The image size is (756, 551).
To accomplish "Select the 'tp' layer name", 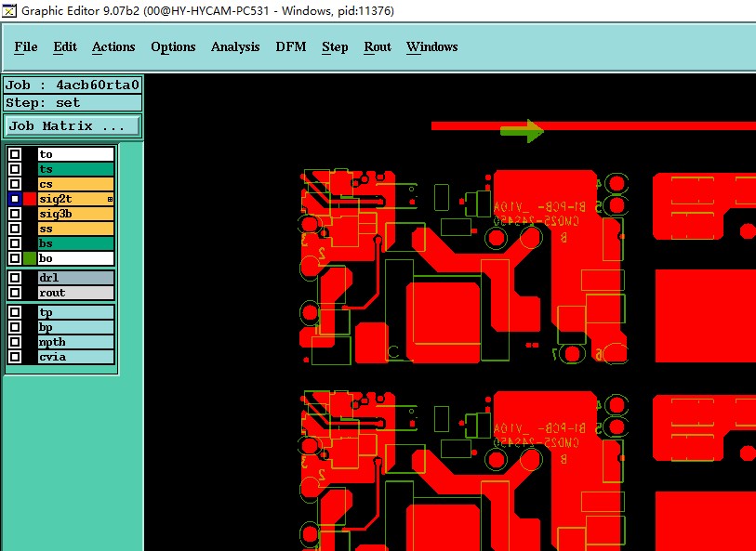I will [75, 312].
